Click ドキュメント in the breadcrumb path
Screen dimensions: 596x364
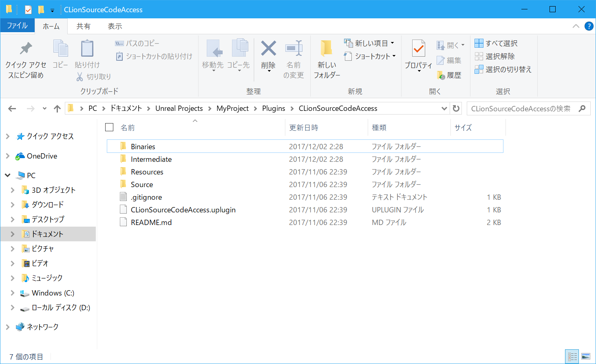click(x=126, y=108)
